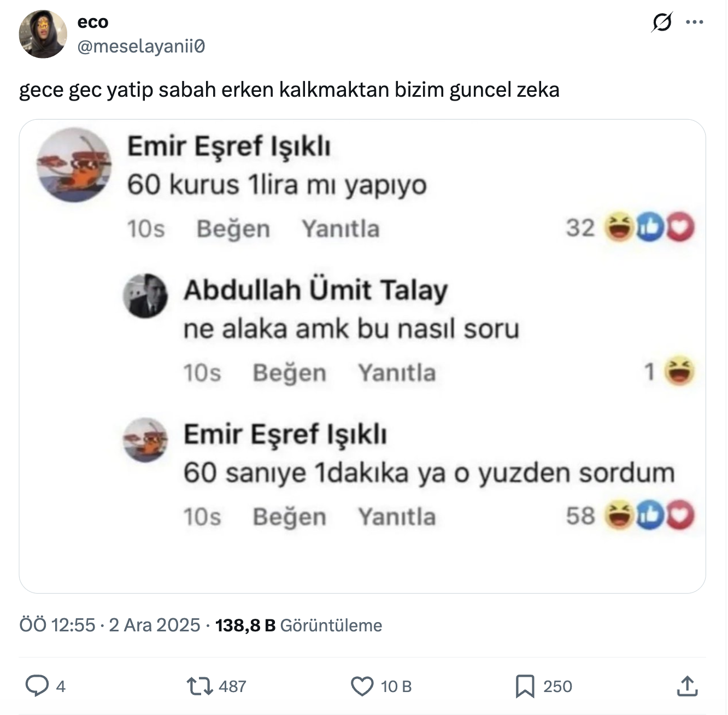Click the Grok slash icon
Screen dimensions: 728x715
tap(662, 23)
